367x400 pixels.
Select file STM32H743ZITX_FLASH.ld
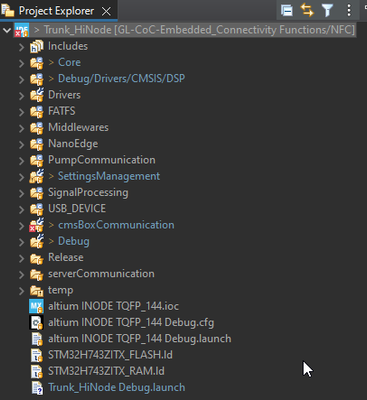[110, 355]
